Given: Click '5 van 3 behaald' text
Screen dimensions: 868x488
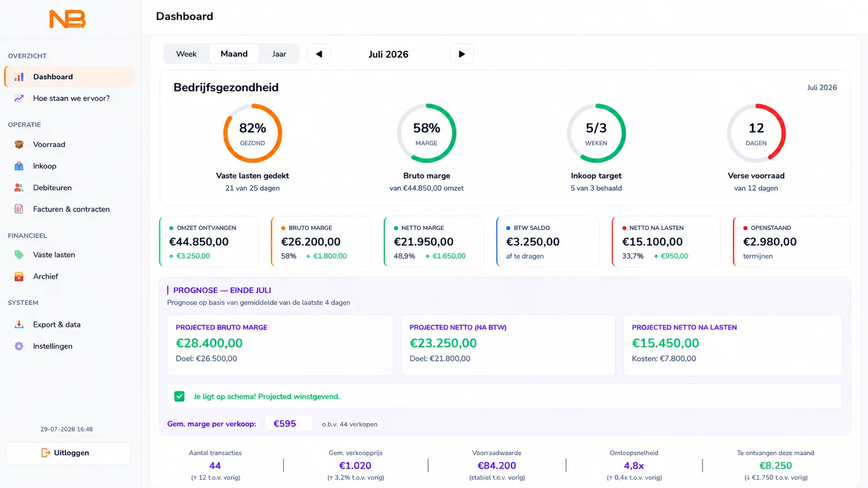Looking at the screenshot, I should click(596, 188).
